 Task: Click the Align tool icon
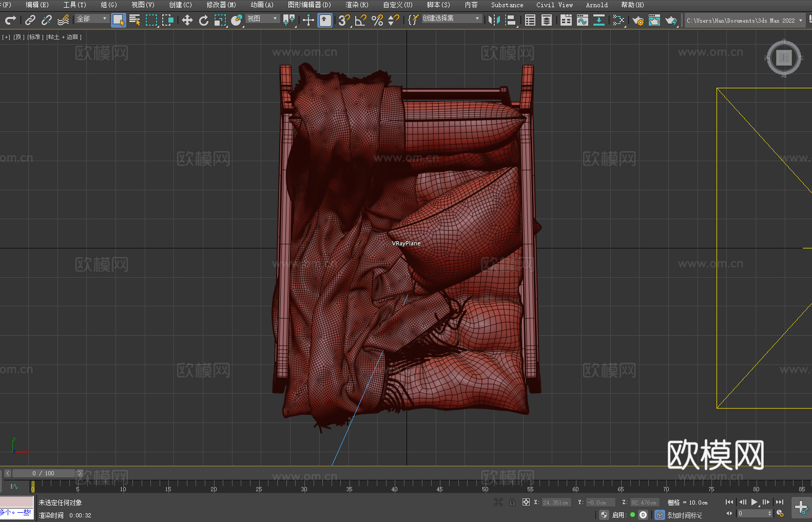511,21
